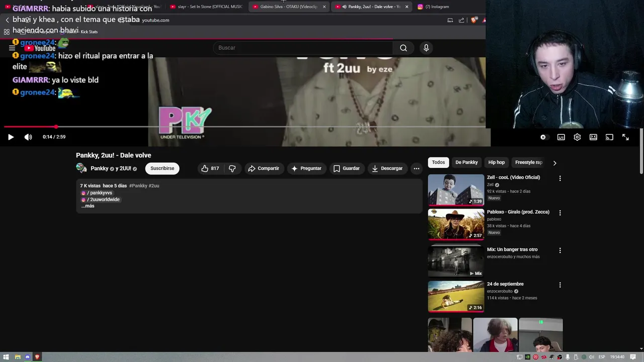Click the Preguntar button
644x362 pixels.
[306, 168]
